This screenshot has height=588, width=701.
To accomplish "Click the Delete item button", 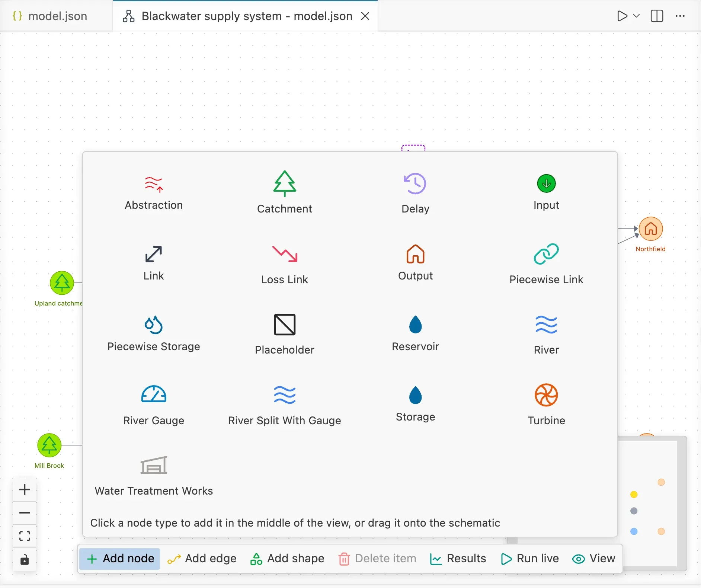I will [377, 559].
